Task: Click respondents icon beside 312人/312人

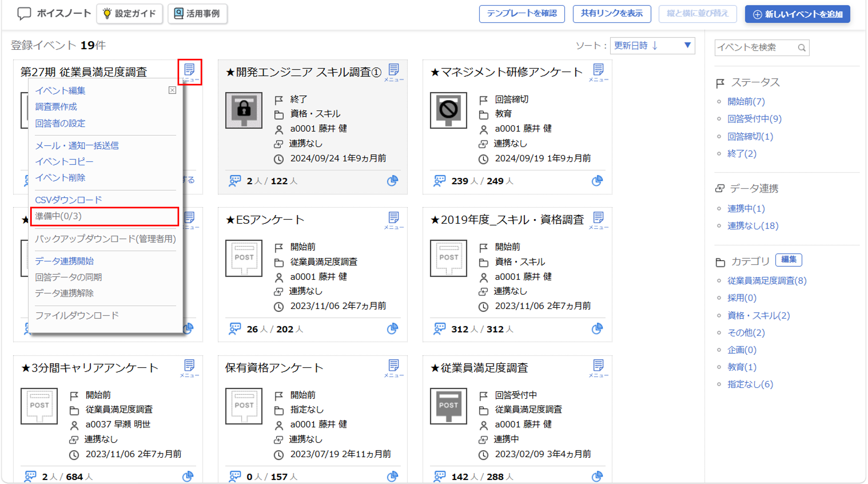Action: click(439, 329)
